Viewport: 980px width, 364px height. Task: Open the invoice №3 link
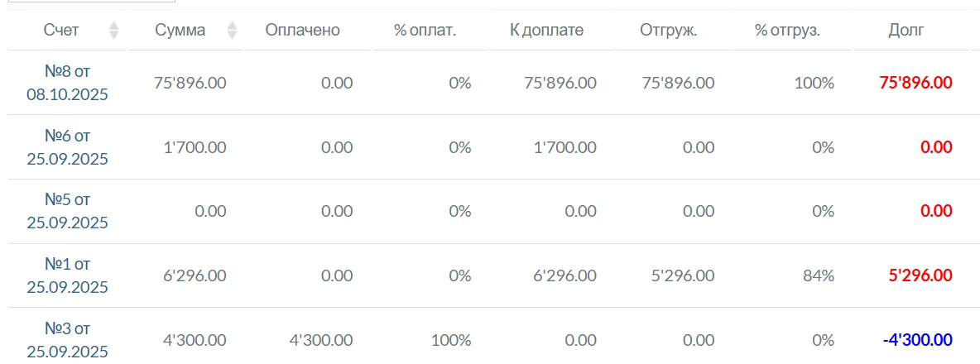pos(67,340)
